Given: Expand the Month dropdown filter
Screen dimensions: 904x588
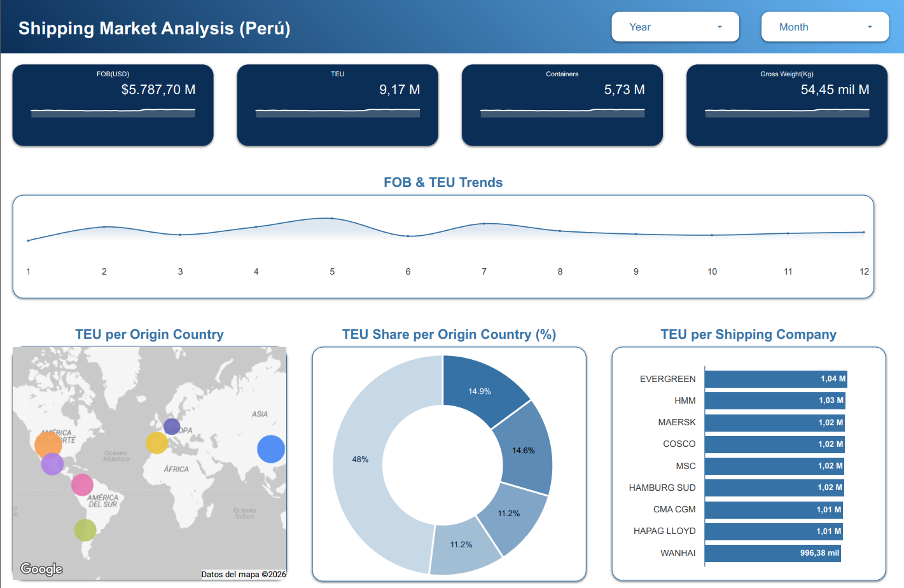Looking at the screenshot, I should coord(824,27).
